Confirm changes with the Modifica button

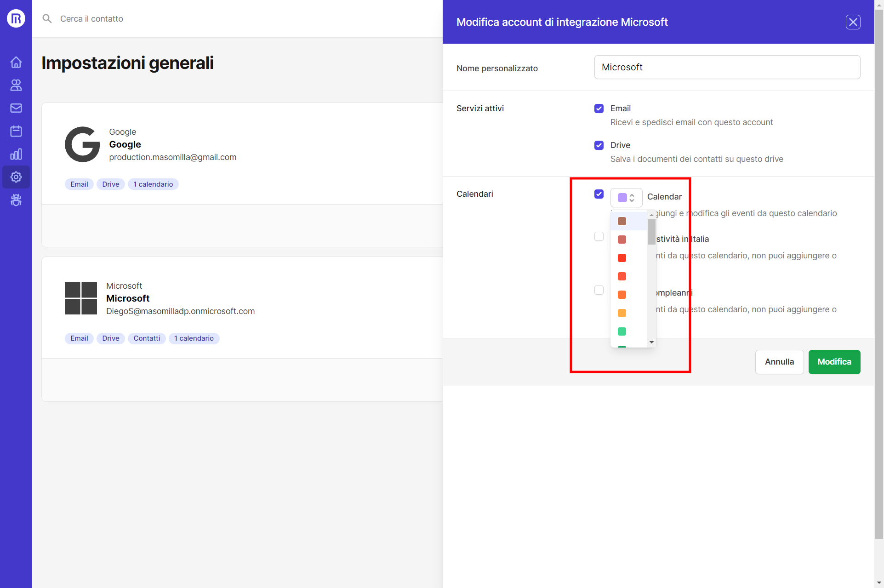point(834,362)
